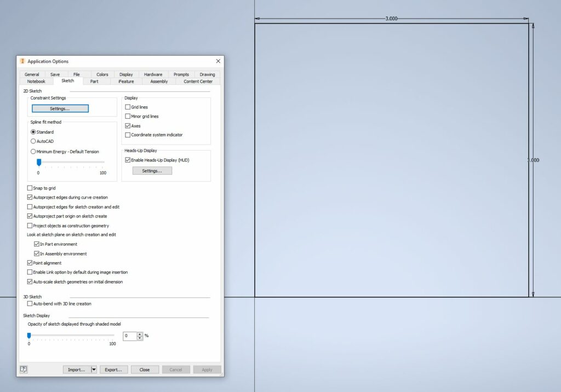This screenshot has width=561, height=392.
Task: Click the sketch opacity slider handle
Action: coord(28,336)
